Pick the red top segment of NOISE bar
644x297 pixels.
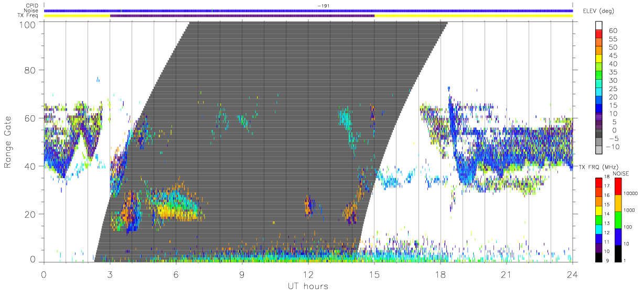coord(618,186)
